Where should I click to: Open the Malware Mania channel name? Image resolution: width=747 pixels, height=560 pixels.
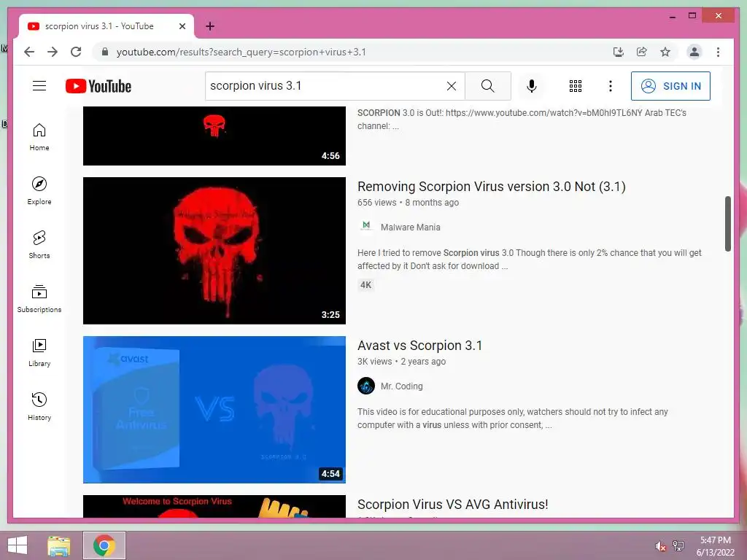click(410, 227)
